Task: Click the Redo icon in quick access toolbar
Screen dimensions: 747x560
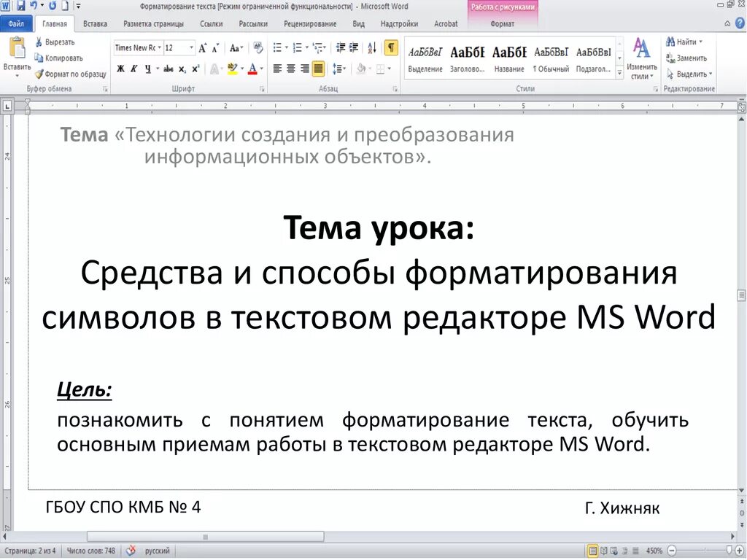Action: [x=53, y=6]
